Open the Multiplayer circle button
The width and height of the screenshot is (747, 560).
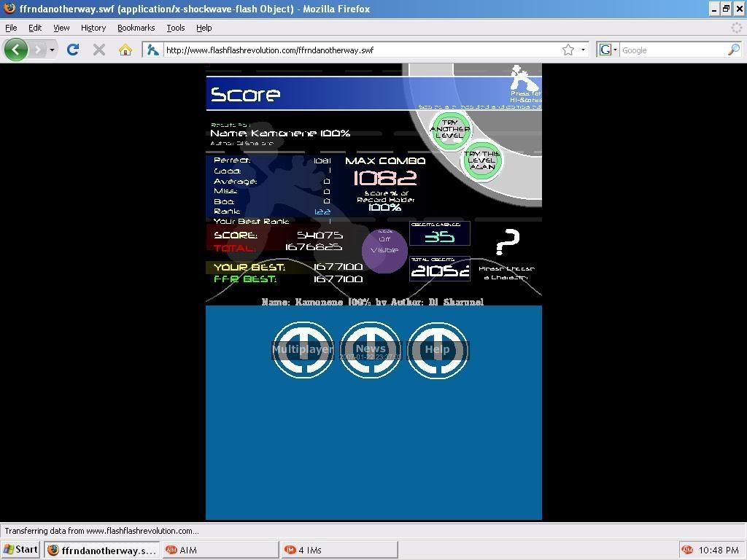(303, 350)
